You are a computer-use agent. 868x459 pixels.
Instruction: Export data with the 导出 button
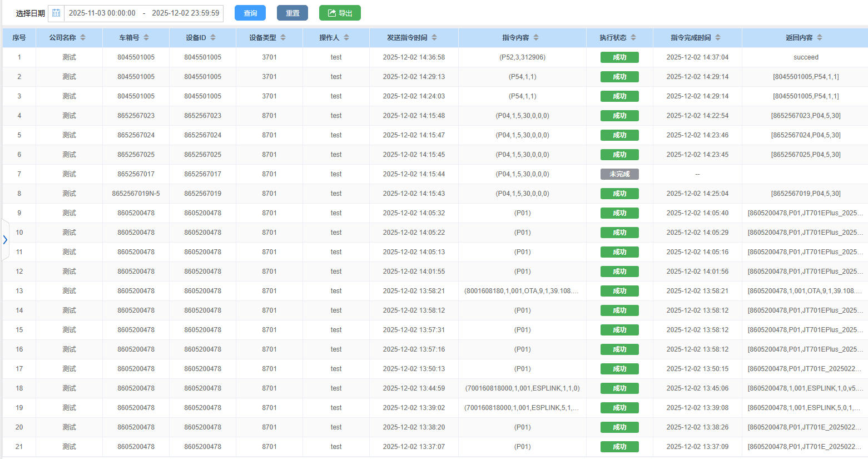[340, 13]
